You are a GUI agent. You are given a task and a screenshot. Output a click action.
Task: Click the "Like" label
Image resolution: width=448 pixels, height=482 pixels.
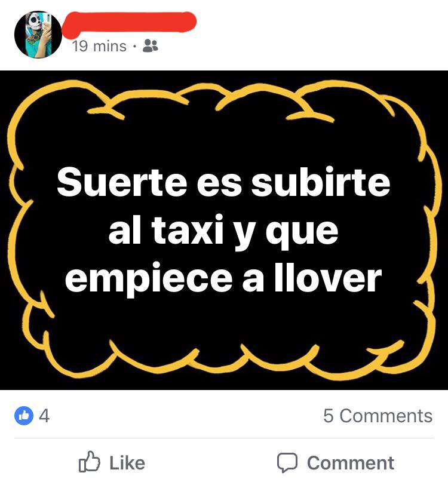(x=127, y=463)
